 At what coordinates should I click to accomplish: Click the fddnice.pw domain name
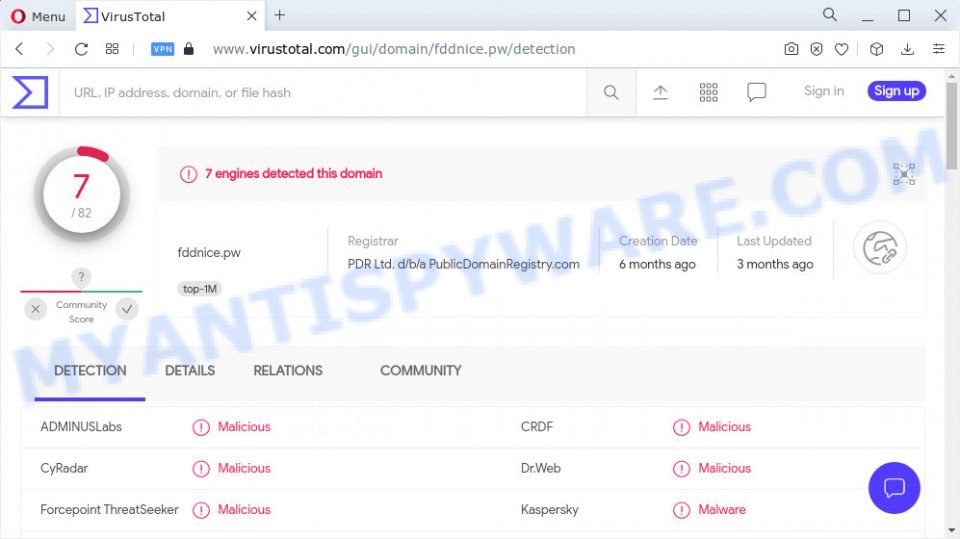click(209, 252)
